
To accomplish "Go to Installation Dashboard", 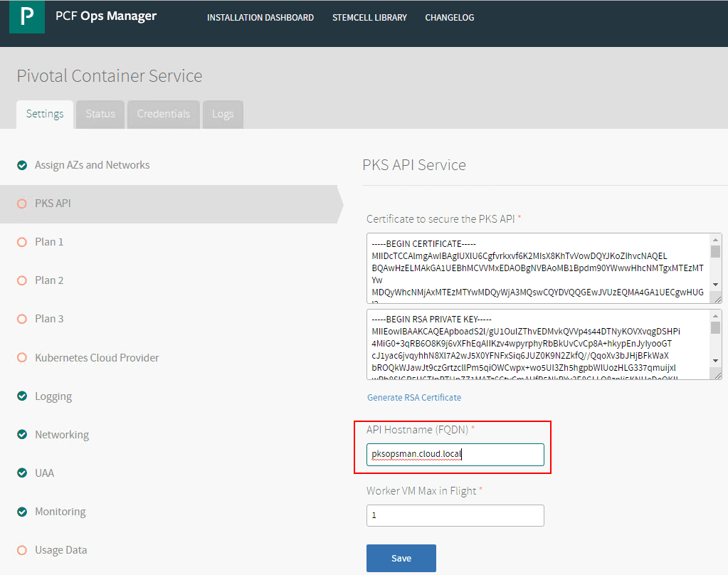I will click(260, 18).
